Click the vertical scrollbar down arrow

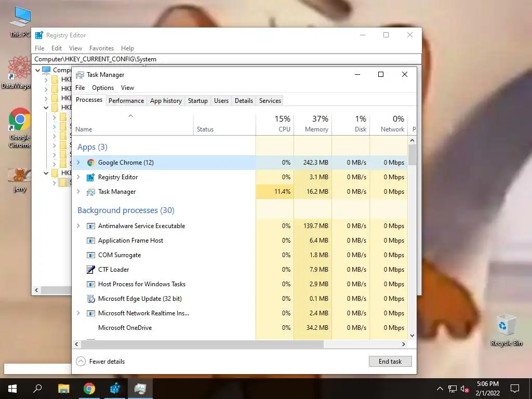[x=412, y=336]
